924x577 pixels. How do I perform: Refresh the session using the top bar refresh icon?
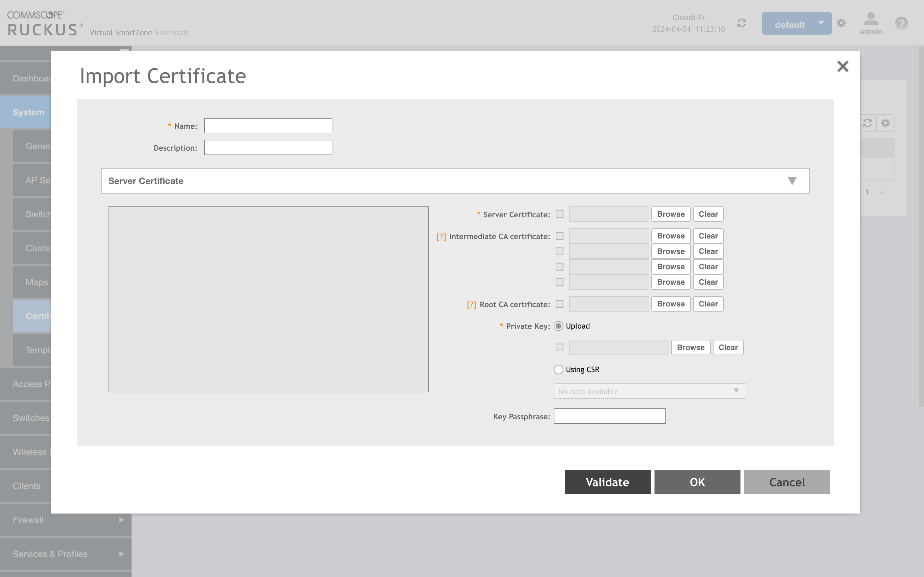[x=741, y=23]
